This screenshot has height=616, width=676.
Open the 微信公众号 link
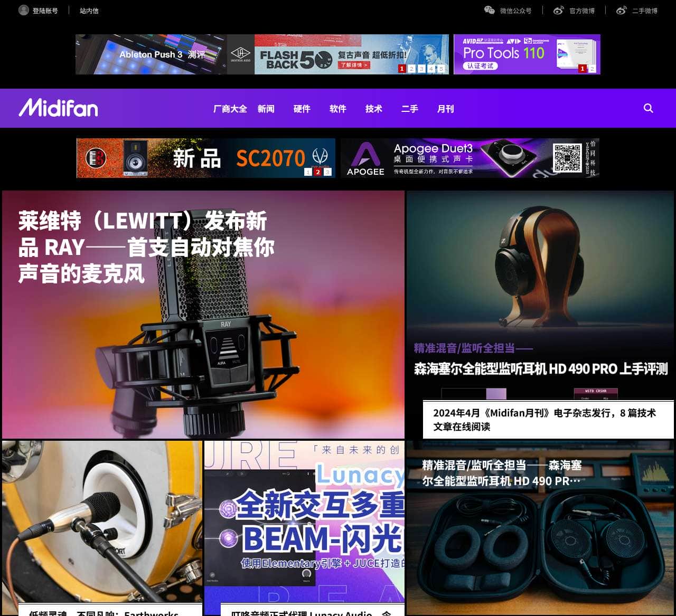[515, 11]
